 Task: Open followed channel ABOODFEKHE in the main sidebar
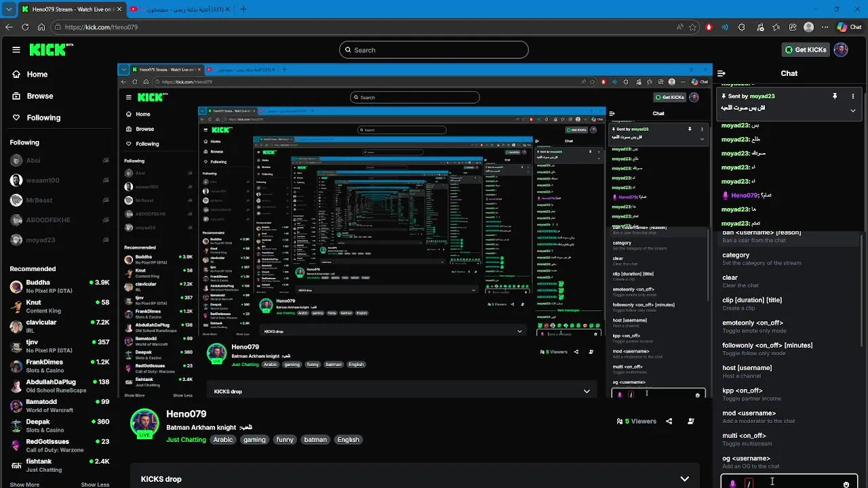(60, 220)
